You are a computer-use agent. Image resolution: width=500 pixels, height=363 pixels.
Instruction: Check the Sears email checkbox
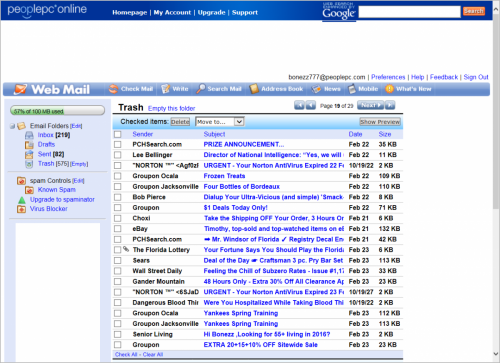tap(118, 260)
